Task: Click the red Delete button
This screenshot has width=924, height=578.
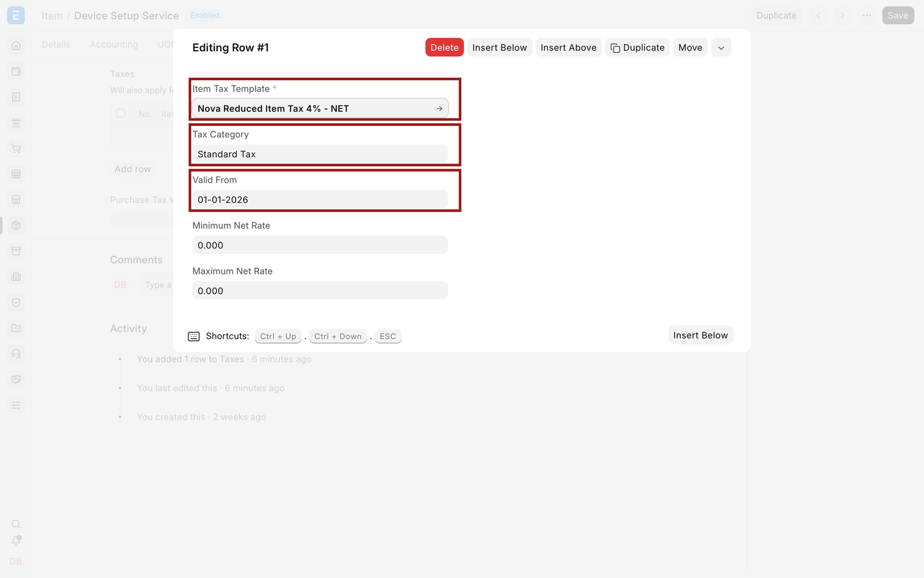Action: click(445, 47)
